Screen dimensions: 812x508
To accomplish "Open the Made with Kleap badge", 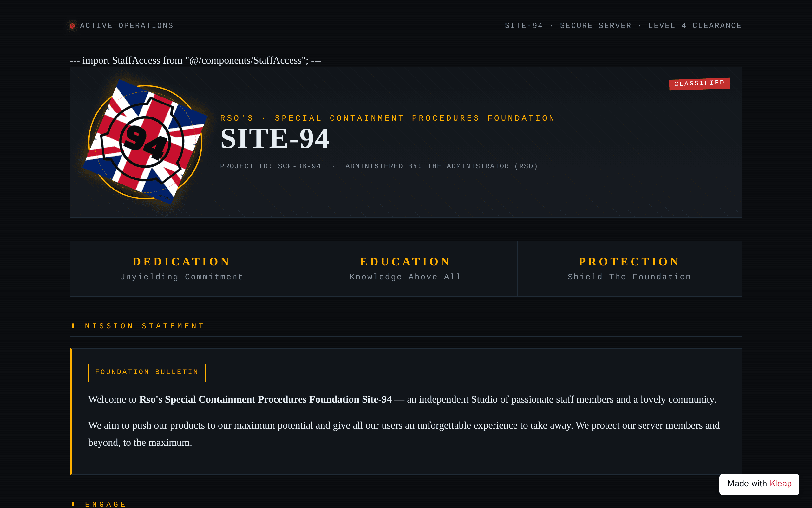I will [759, 484].
